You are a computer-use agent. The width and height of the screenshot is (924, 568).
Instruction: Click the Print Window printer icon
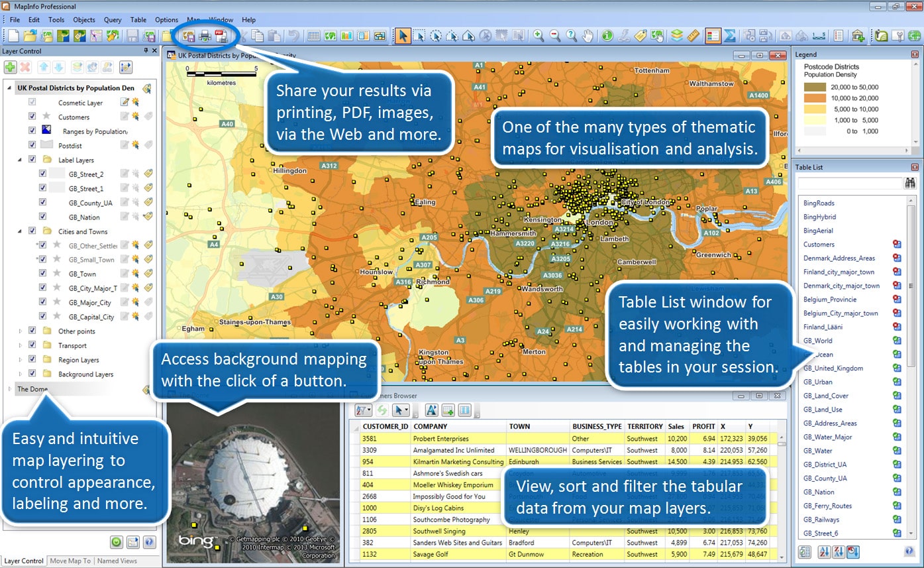(205, 36)
